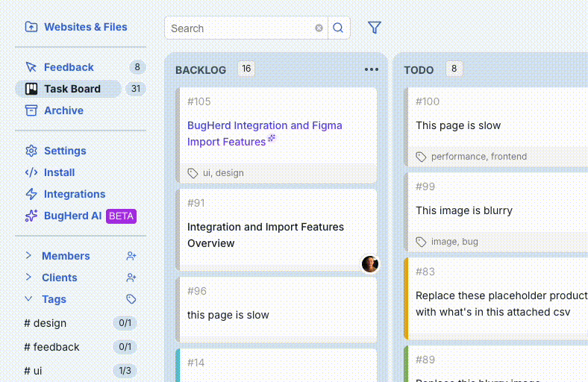
Task: Click the Integrations lightning bolt icon
Action: coord(31,194)
